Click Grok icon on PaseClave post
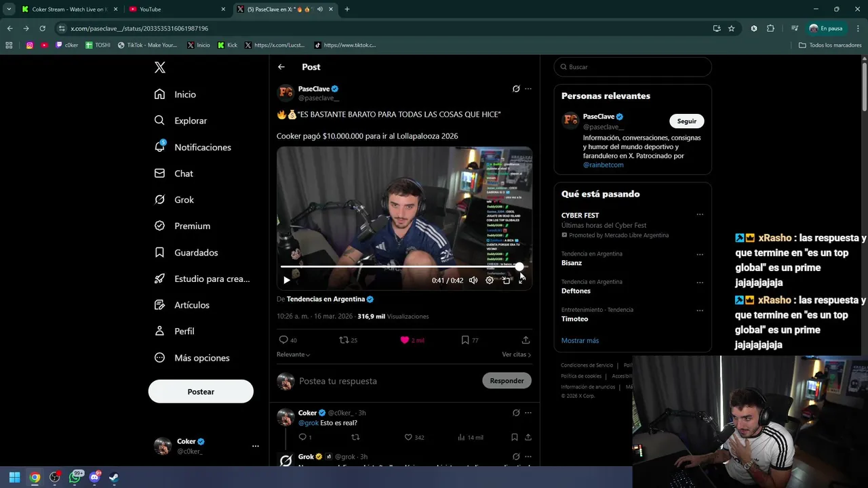Image resolution: width=868 pixels, height=488 pixels. [516, 89]
